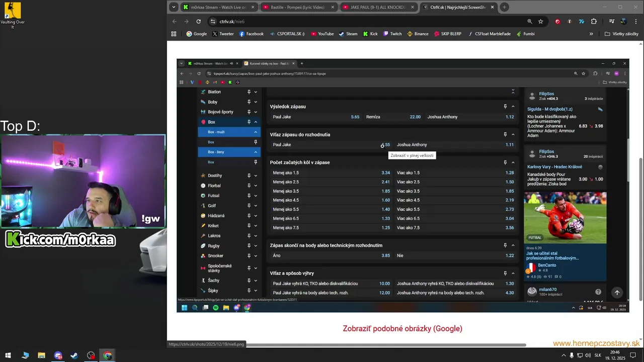The image size is (644, 362).
Task: Click the Paul Jake 5.65 odds in screenshot image
Action: [355, 117]
